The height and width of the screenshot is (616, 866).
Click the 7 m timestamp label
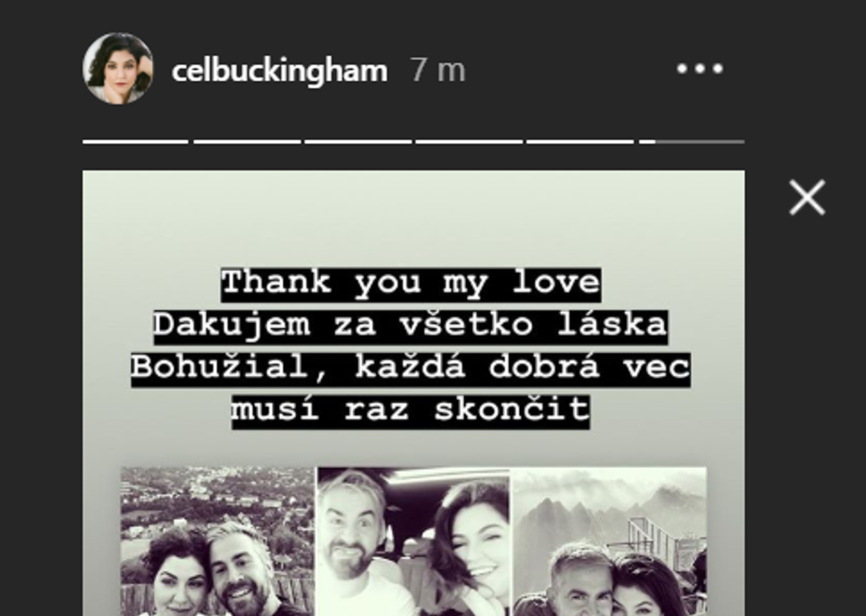tap(438, 70)
